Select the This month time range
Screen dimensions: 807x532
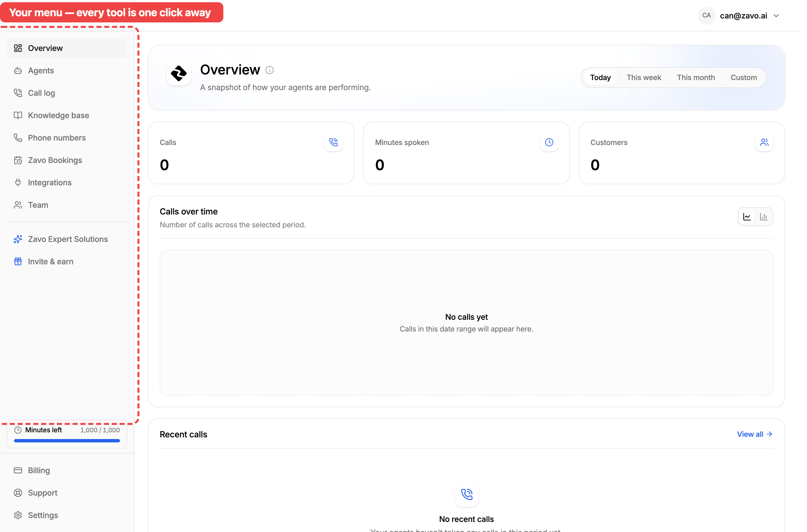(696, 78)
